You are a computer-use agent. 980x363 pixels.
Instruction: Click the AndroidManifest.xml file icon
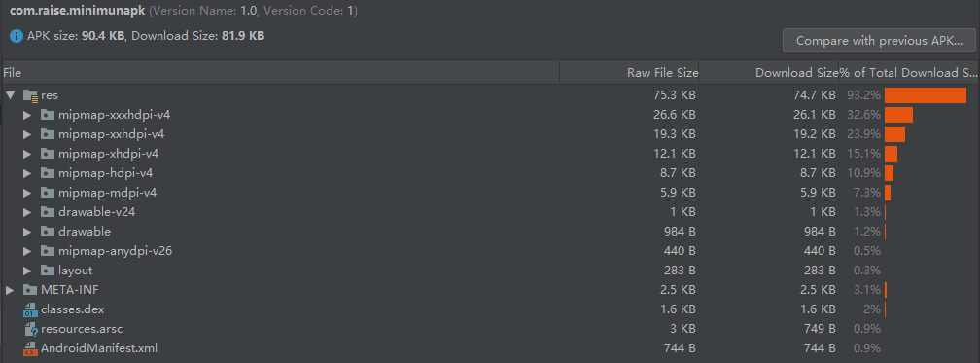coord(31,348)
